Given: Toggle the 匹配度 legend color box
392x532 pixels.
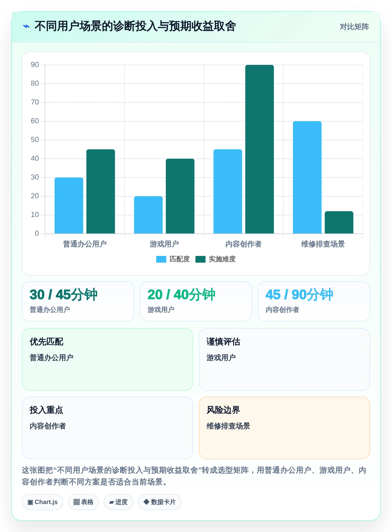Looking at the screenshot, I should point(161,259).
